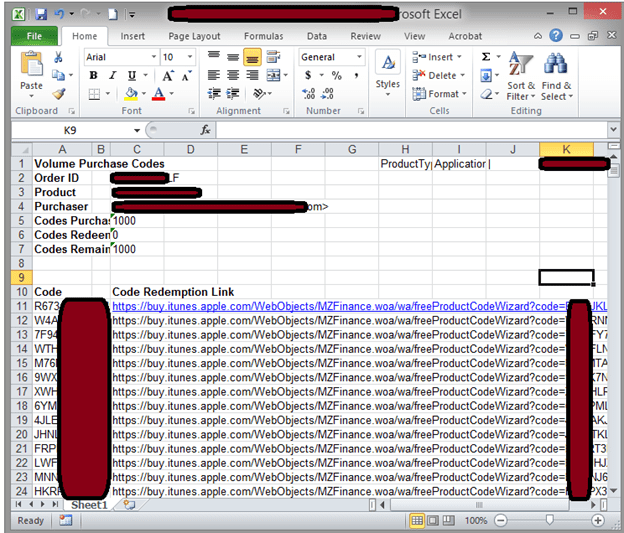
Task: Toggle Middle Align
Action: tap(233, 57)
